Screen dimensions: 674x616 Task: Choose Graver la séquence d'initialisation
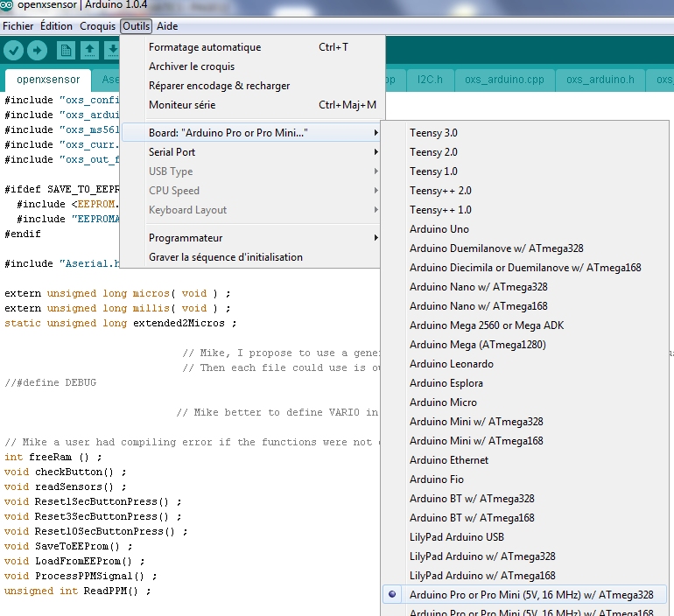click(x=251, y=257)
